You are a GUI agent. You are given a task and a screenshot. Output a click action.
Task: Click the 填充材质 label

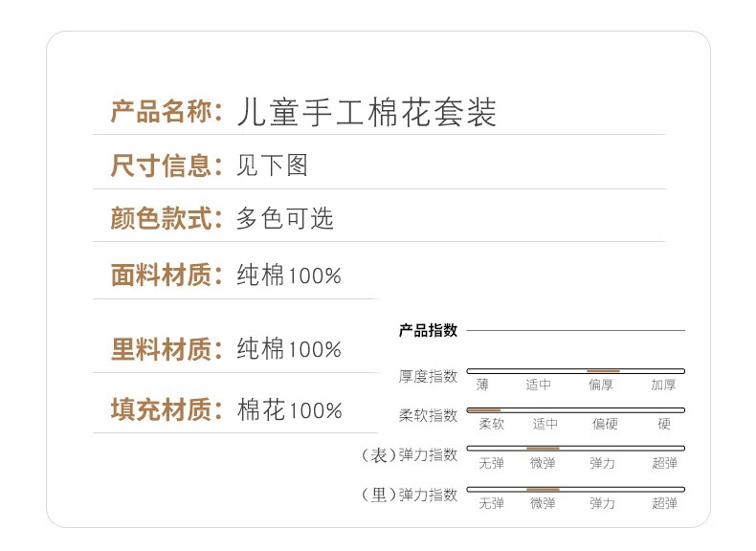161,410
